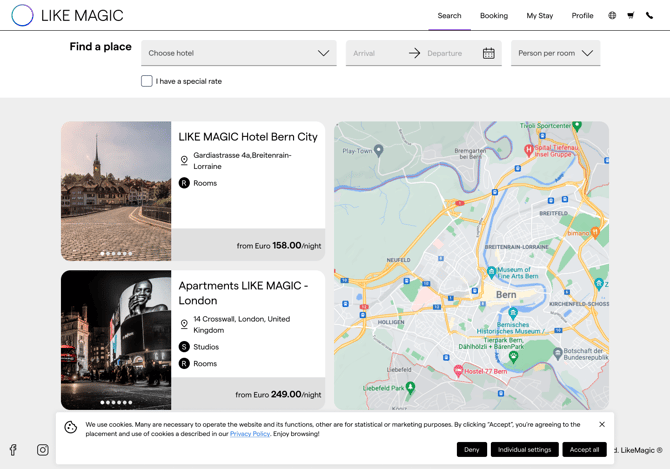The height and width of the screenshot is (469, 670).
Task: Open the Facebook page icon
Action: click(13, 450)
